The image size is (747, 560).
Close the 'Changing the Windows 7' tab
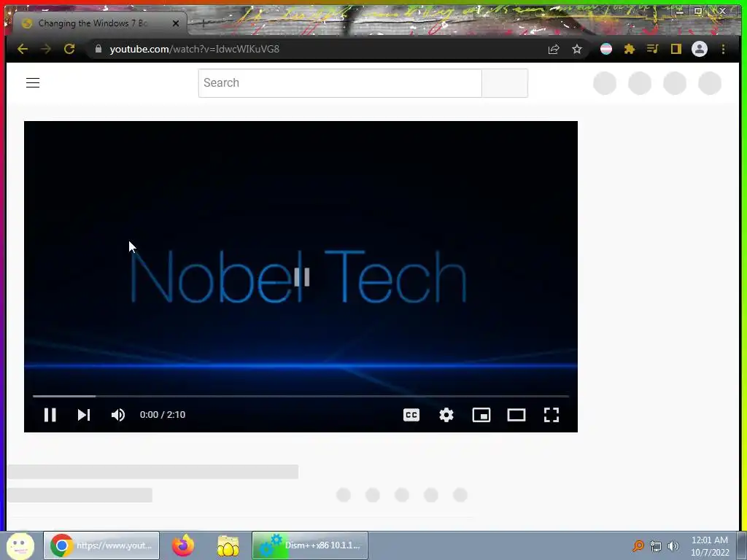pos(176,23)
